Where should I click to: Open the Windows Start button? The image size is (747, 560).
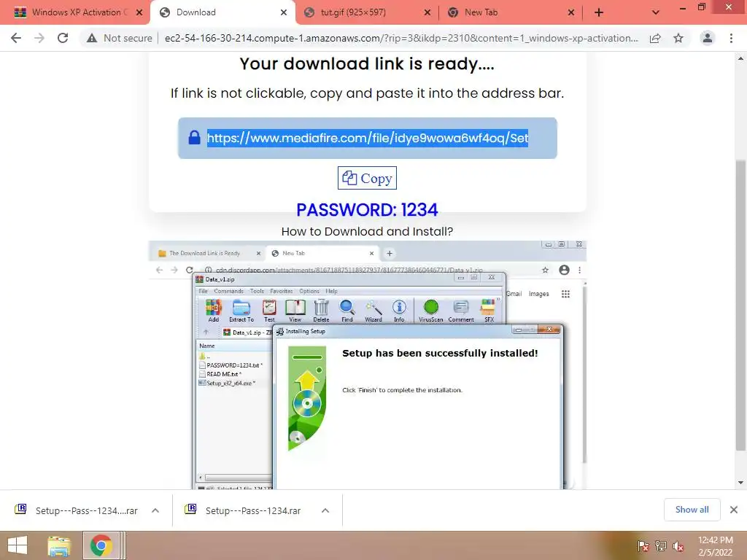(18, 545)
